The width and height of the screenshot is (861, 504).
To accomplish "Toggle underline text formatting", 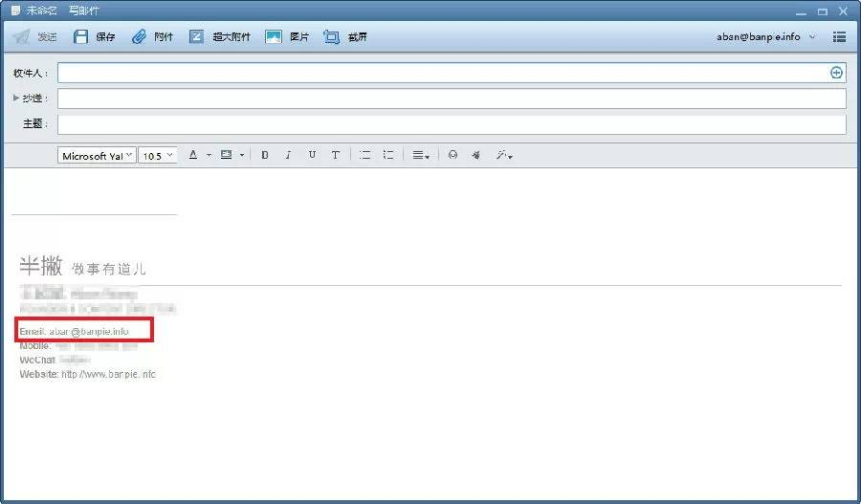I will 312,155.
